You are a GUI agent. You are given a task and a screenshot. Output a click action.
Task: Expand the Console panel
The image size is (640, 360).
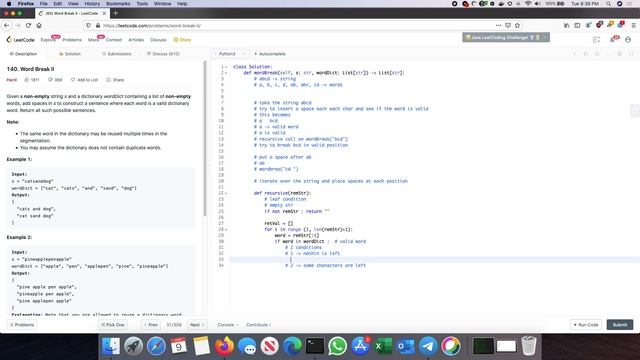228,324
